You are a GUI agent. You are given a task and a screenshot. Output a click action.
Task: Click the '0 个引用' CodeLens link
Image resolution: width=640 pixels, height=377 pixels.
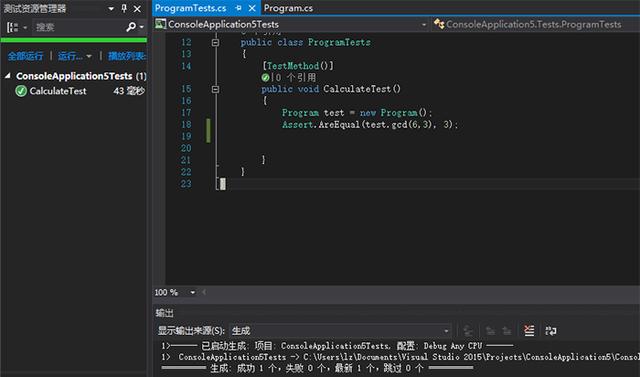296,78
